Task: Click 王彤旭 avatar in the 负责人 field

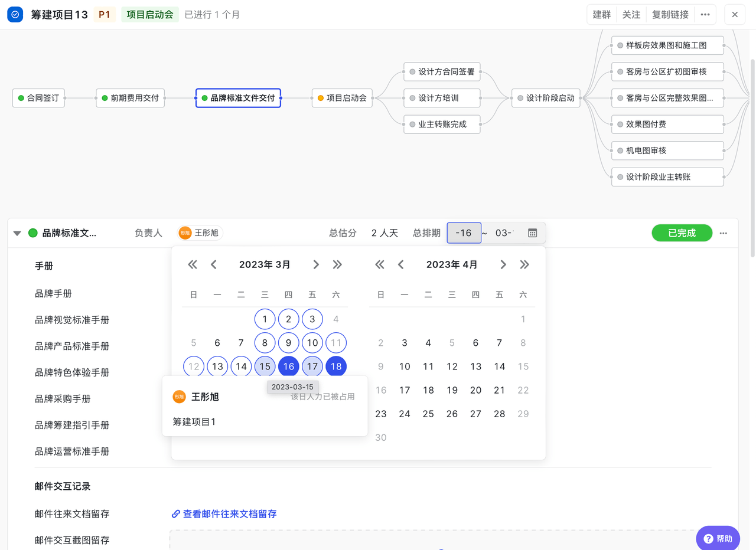Action: point(185,233)
